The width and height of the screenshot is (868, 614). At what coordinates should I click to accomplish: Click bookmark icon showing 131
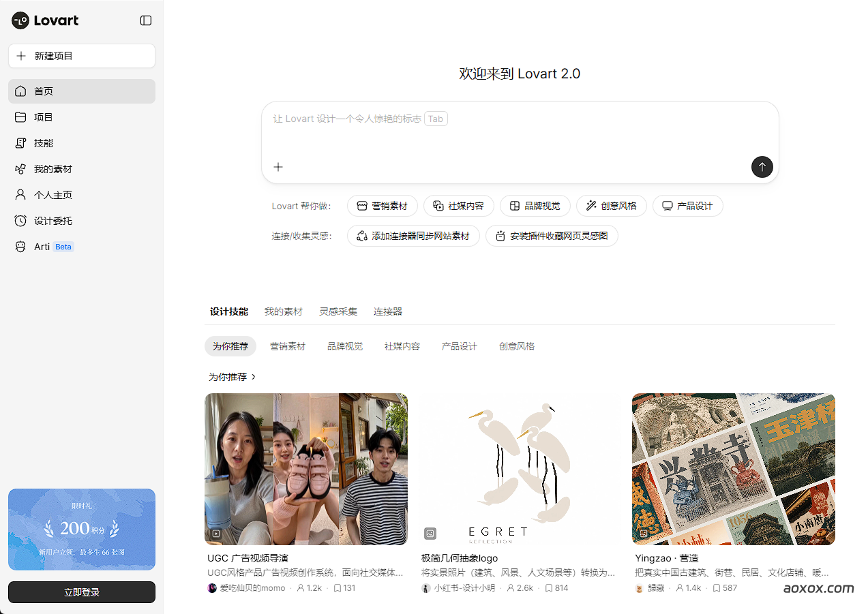(x=337, y=587)
